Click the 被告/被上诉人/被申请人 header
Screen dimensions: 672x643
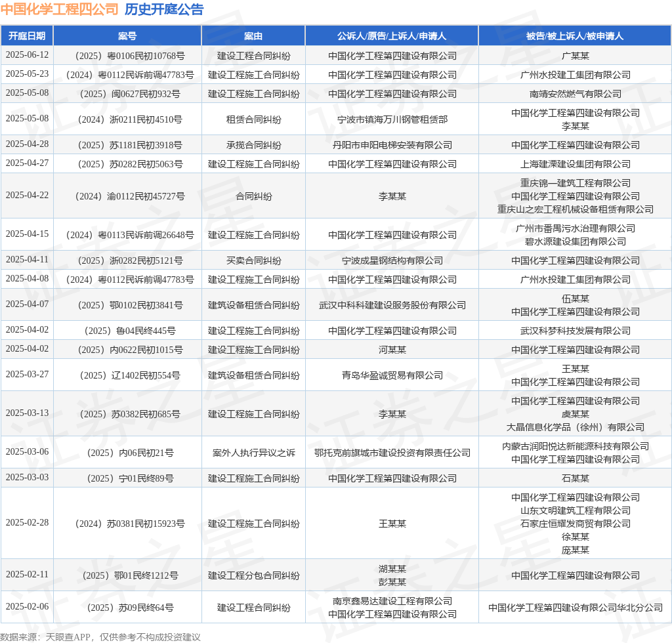pos(575,36)
